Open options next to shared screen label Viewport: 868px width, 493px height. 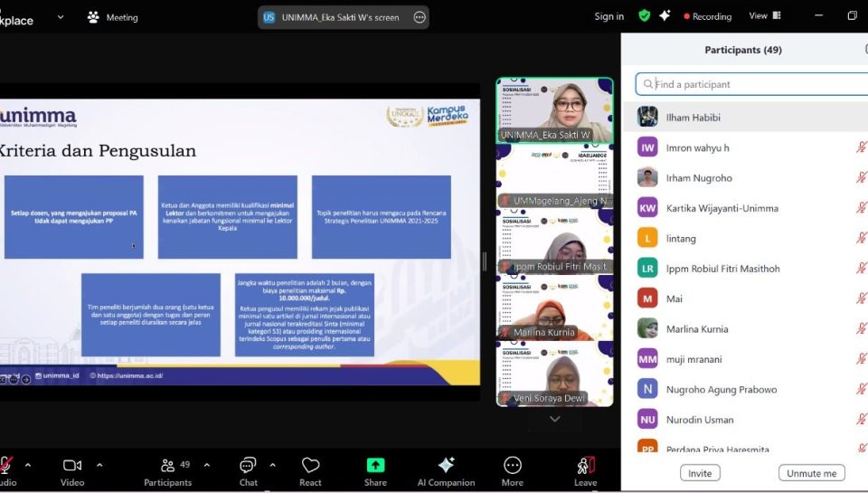click(x=420, y=17)
